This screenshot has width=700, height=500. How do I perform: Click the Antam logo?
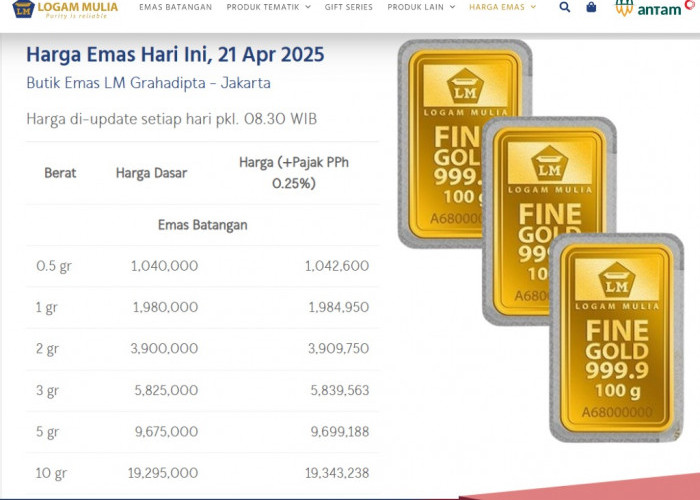tap(654, 8)
